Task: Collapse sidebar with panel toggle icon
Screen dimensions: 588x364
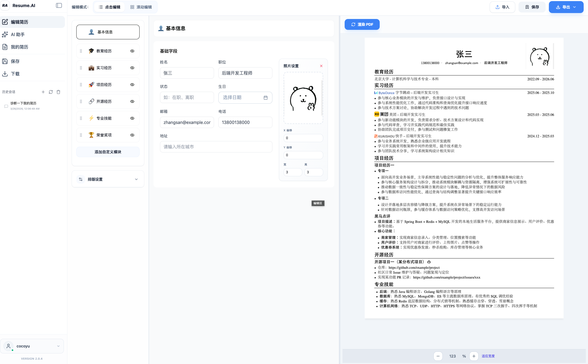Action: [59, 5]
